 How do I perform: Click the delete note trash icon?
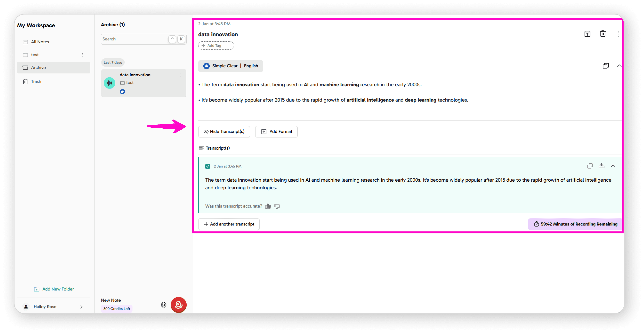point(603,34)
